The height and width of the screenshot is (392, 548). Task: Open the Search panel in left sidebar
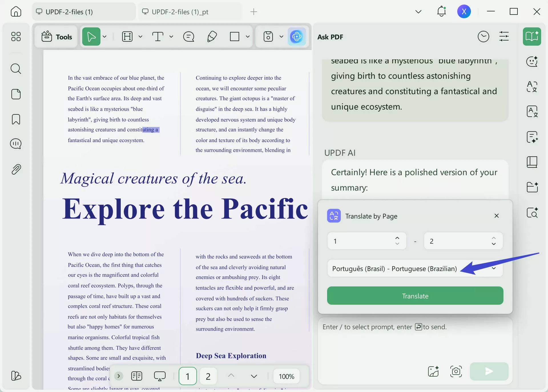(x=16, y=69)
